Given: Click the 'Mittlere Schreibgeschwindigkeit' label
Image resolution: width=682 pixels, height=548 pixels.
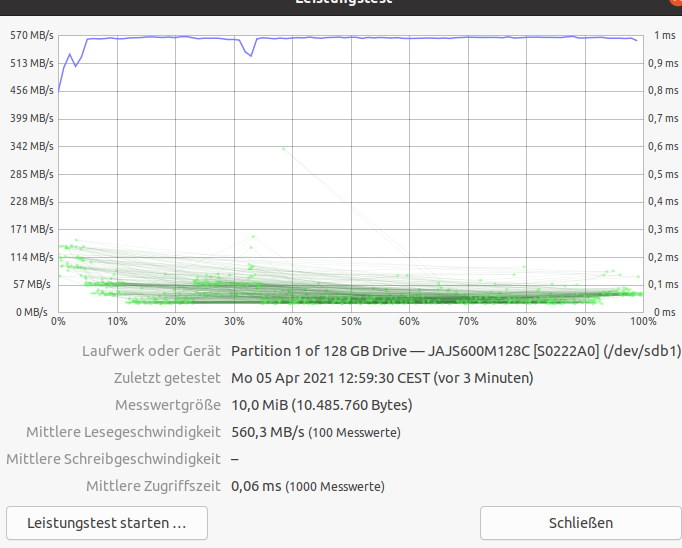Looking at the screenshot, I should click(114, 459).
